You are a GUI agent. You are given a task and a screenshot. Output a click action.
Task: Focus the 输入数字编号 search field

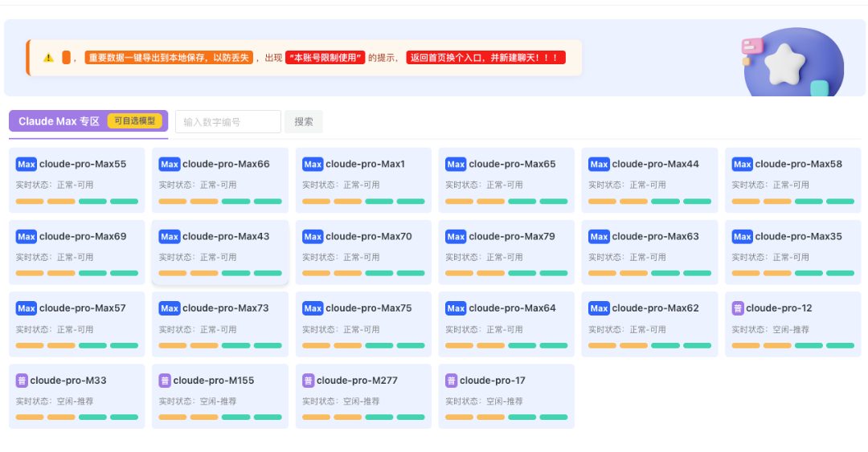pyautogui.click(x=228, y=122)
